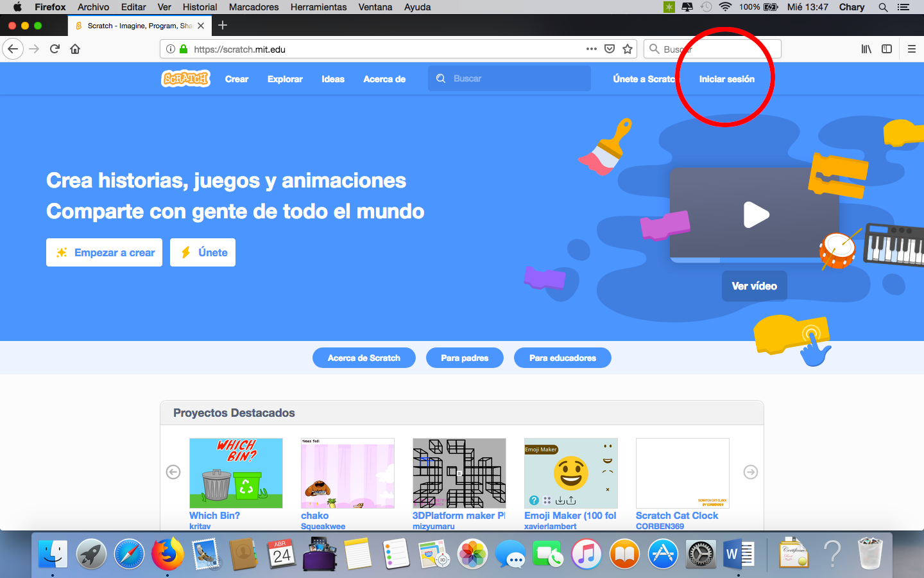Open Finder from the dock
This screenshot has width=924, height=578.
point(53,554)
